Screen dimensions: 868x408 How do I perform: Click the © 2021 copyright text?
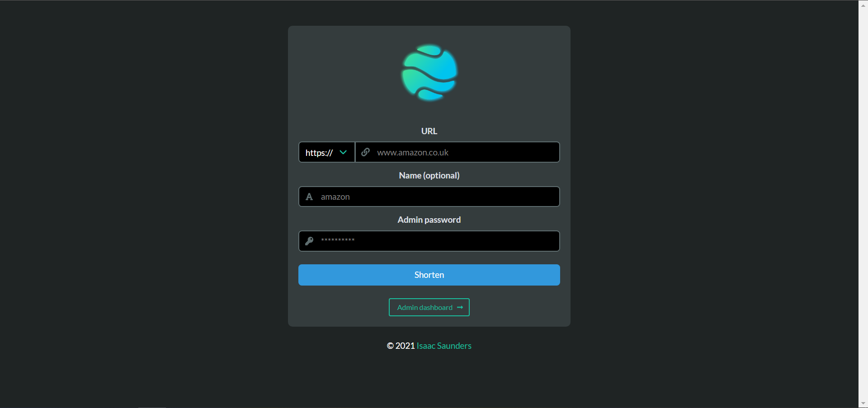click(x=401, y=346)
